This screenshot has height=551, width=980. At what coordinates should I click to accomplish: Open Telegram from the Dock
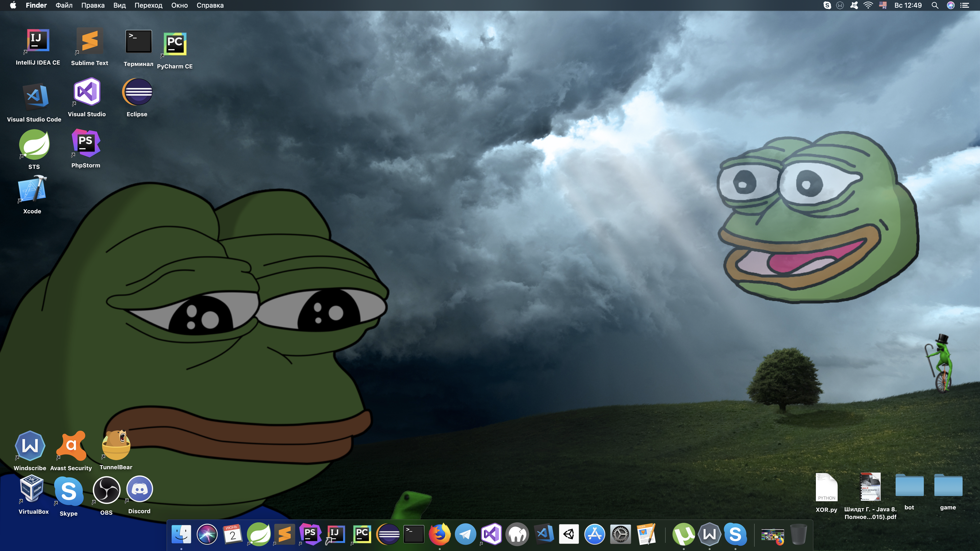click(x=465, y=534)
